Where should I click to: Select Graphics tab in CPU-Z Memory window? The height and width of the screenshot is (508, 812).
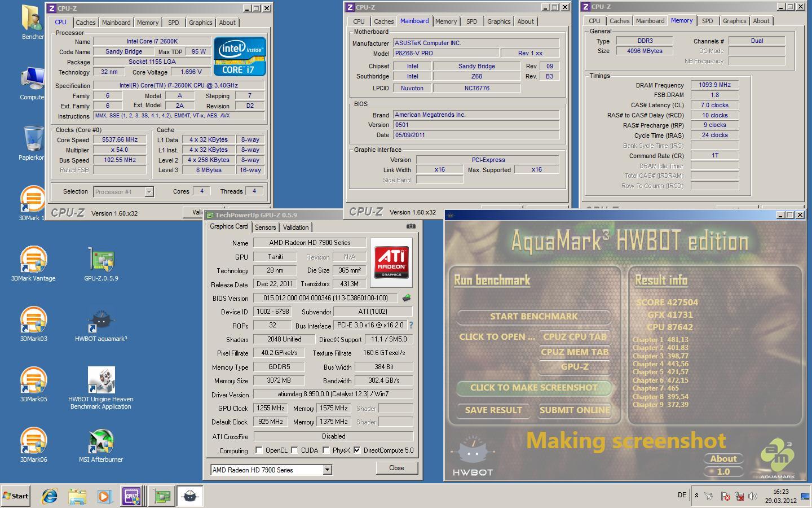tap(734, 21)
